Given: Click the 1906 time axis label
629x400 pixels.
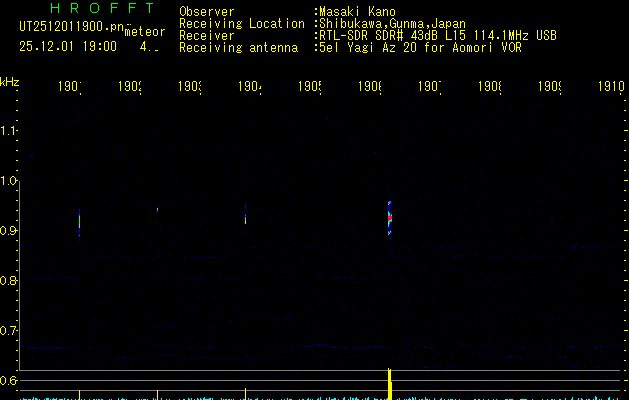Looking at the screenshot, I should pos(370,86).
